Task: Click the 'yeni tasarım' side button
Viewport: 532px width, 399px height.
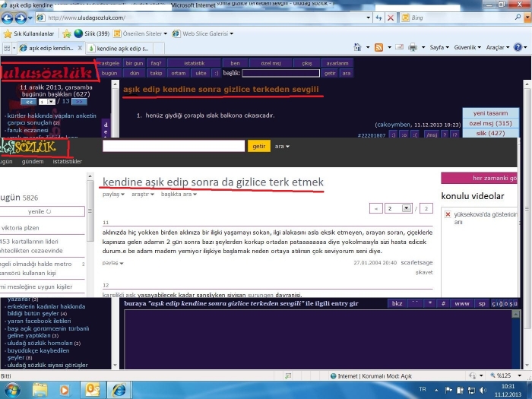Action: click(491, 113)
